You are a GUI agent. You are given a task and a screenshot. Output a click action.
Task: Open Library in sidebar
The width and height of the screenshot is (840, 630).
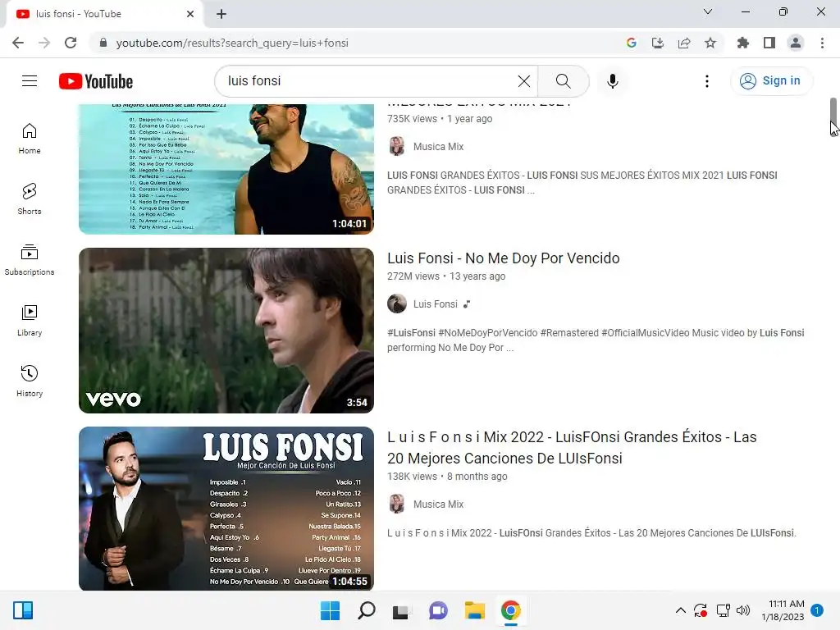[x=30, y=320]
